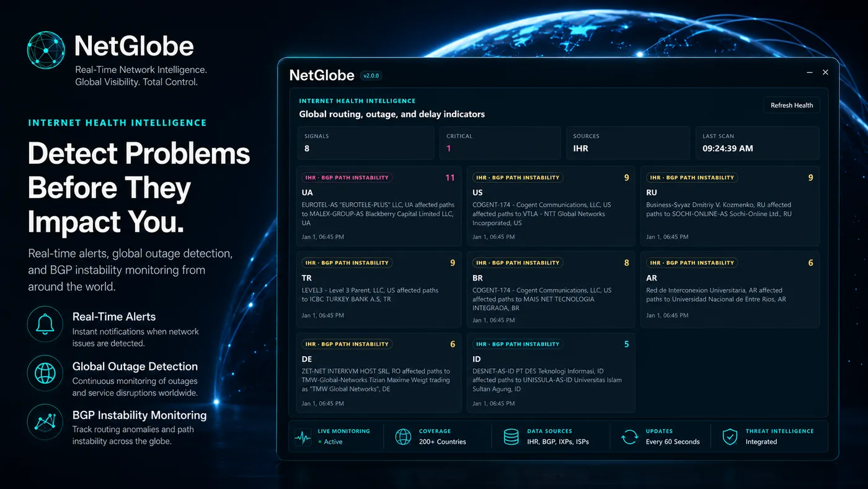Click the Real-Time Alerts bell icon
868x489 pixels.
[x=45, y=324]
